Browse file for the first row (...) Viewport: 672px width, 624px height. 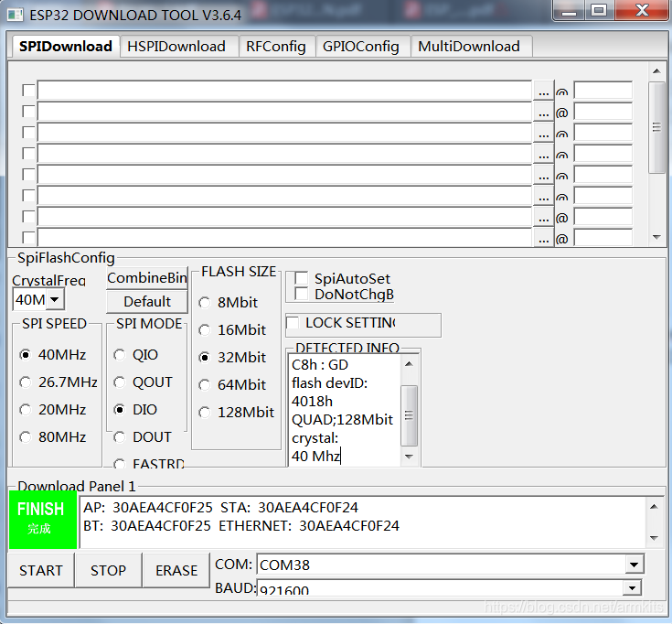pos(543,91)
